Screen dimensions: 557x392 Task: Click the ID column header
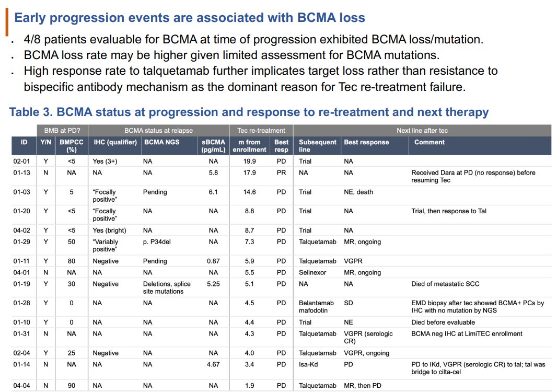click(24, 142)
